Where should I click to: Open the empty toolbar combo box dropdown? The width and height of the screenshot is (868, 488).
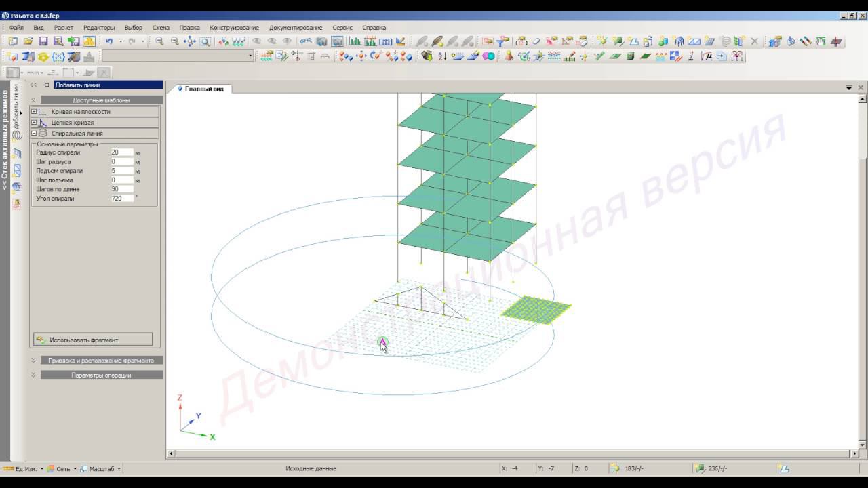click(x=250, y=56)
